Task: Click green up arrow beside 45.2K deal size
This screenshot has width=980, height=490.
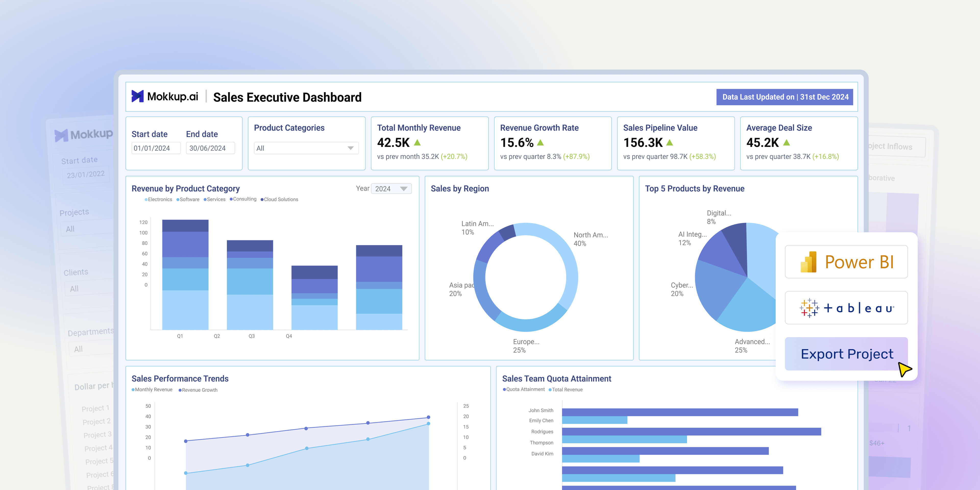Action: [x=787, y=143]
